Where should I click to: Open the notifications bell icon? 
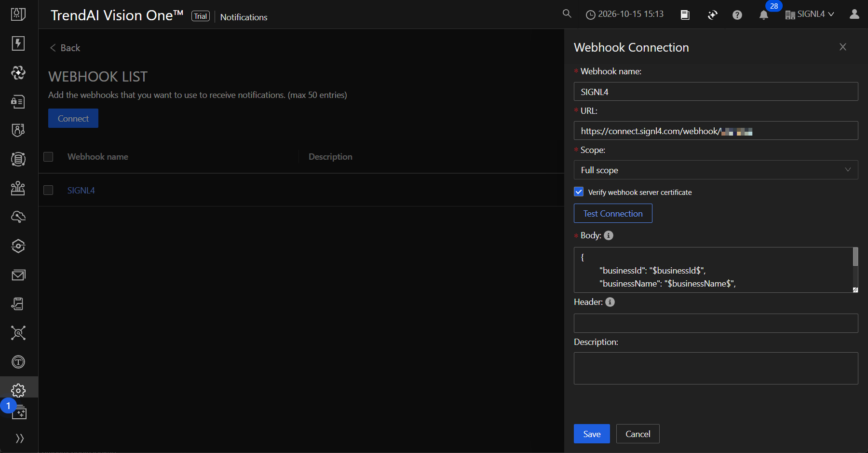(764, 15)
